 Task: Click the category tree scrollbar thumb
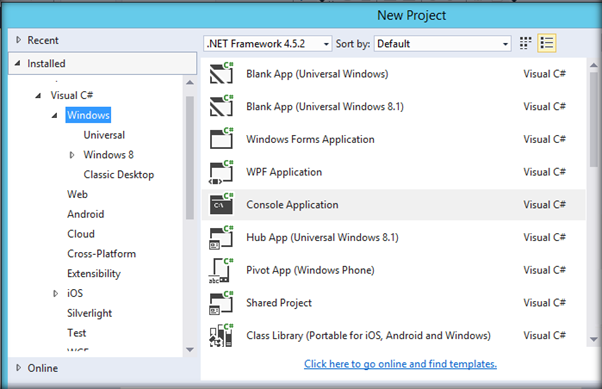point(190,158)
